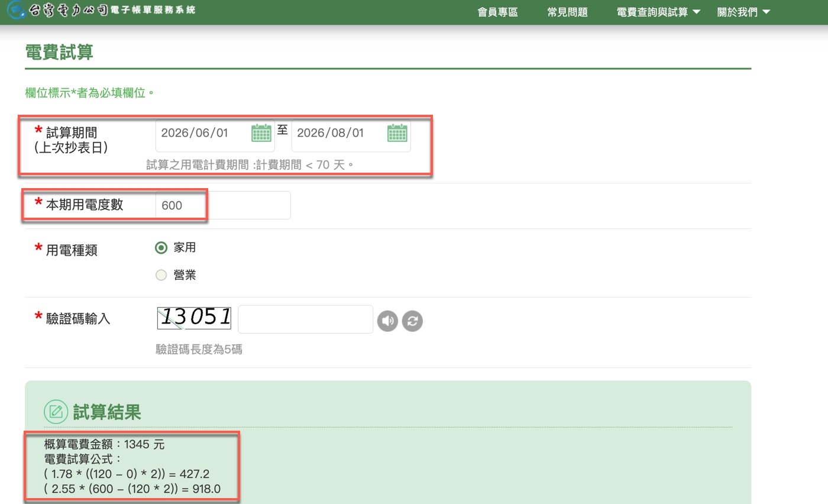
Task: Select the 家用 electricity type
Action: coord(161,247)
